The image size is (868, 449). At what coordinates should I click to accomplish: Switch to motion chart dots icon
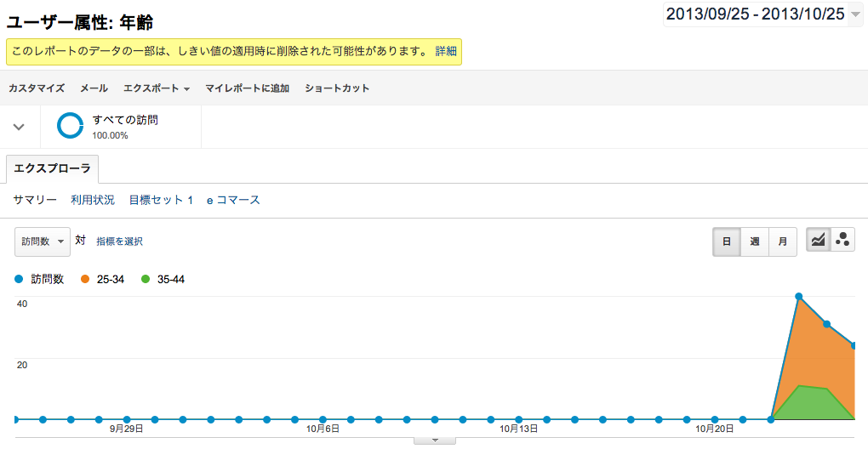pyautogui.click(x=842, y=241)
